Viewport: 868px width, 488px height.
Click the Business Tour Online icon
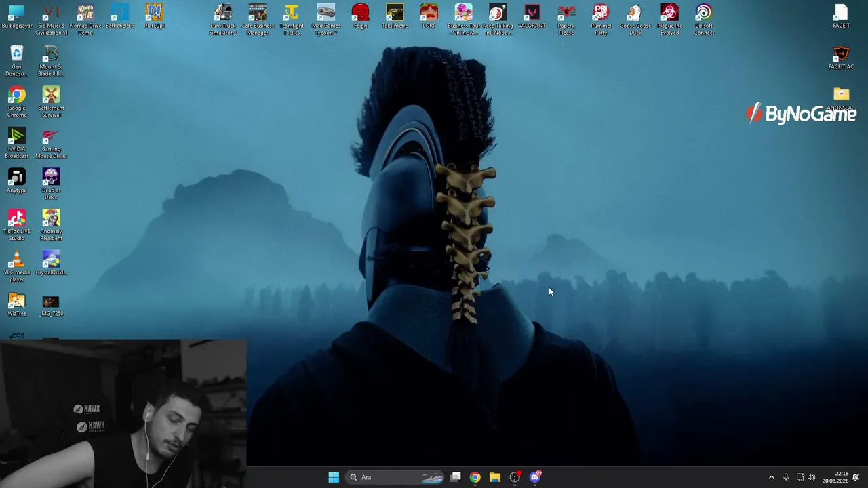(463, 20)
